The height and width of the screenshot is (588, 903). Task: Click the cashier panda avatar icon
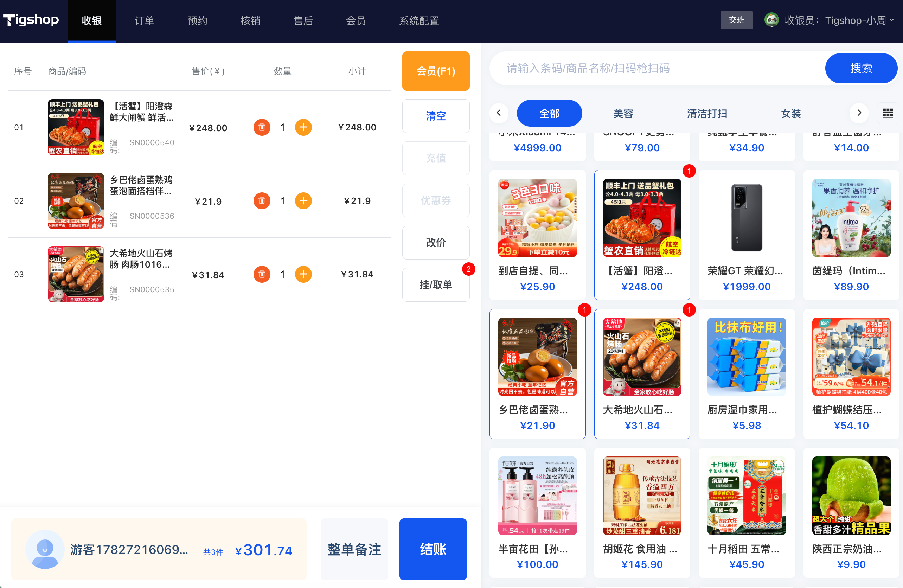771,20
